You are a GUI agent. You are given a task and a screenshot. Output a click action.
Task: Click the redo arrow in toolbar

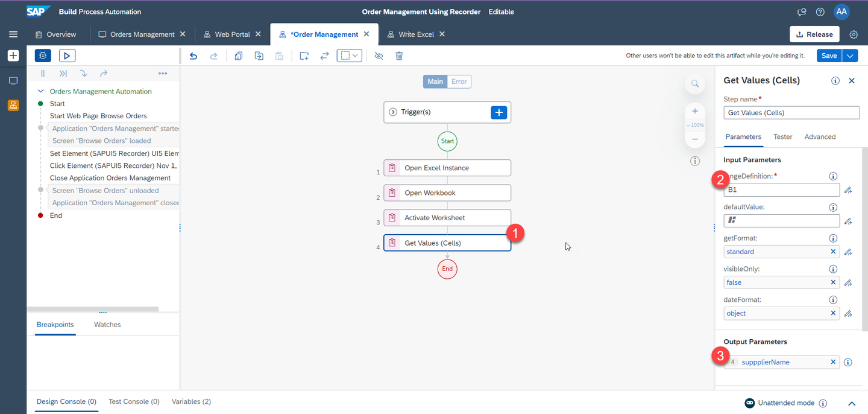click(x=213, y=56)
